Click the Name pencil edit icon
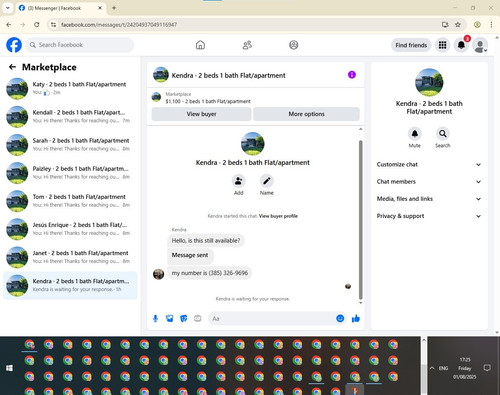500x395 pixels. point(267,181)
